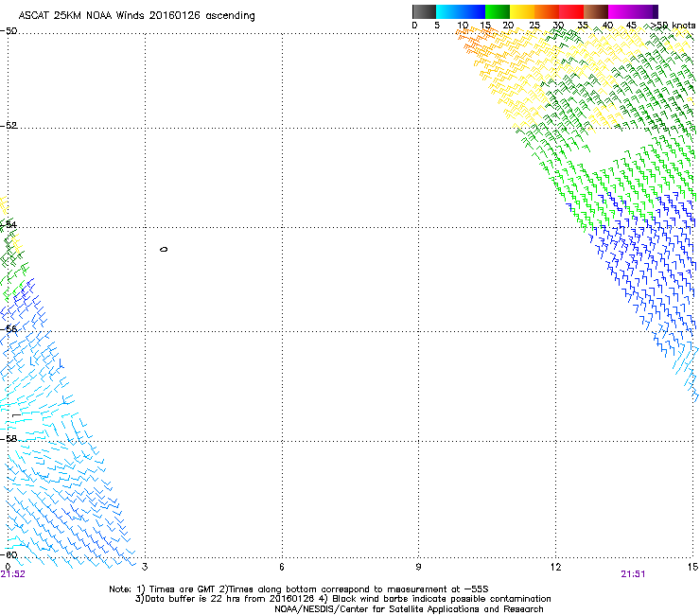Click the note line about GMT times

pos(299,589)
